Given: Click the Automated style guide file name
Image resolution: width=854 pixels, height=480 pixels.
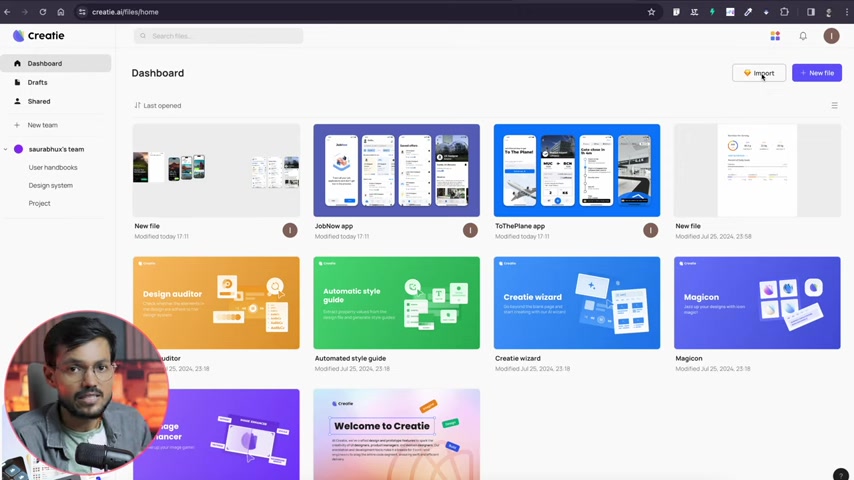Looking at the screenshot, I should [x=350, y=359].
